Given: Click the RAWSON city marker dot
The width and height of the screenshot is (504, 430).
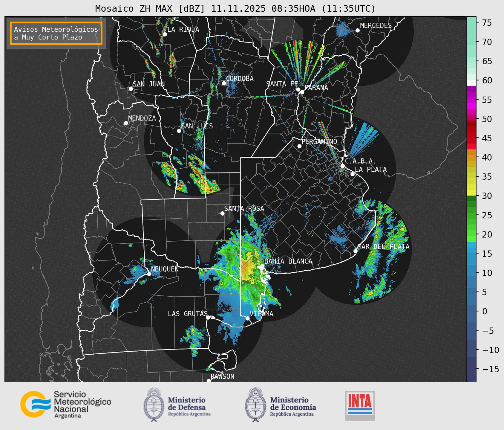Looking at the screenshot, I should coord(209,381).
